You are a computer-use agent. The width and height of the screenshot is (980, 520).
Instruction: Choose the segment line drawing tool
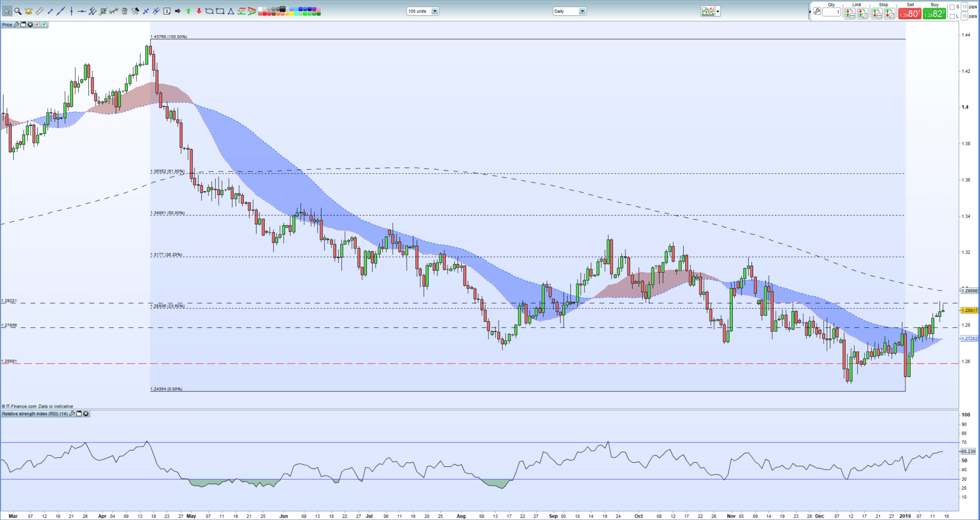(x=50, y=11)
